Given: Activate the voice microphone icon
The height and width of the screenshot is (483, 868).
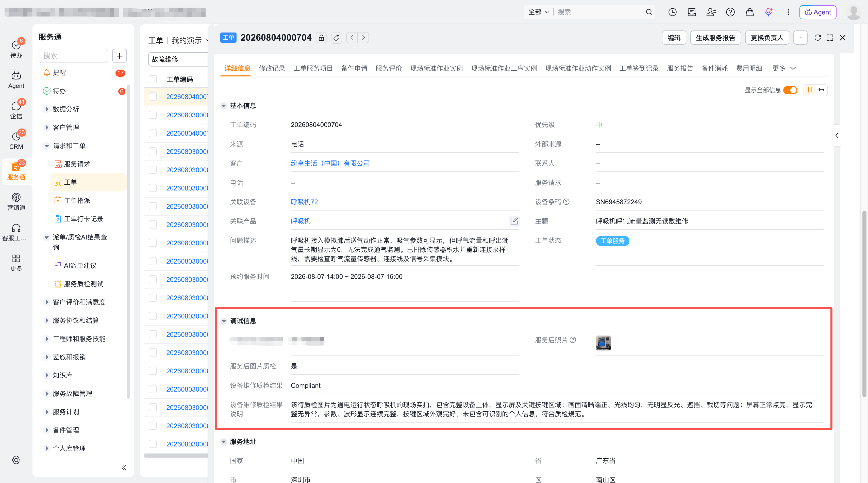Looking at the screenshot, I should (x=769, y=12).
